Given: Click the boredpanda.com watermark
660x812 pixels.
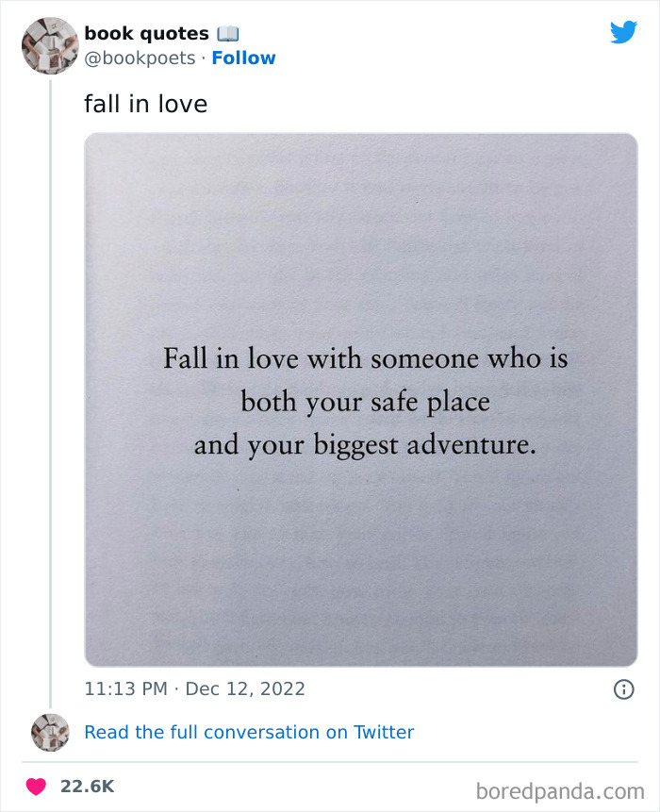Looking at the screenshot, I should point(560,792).
